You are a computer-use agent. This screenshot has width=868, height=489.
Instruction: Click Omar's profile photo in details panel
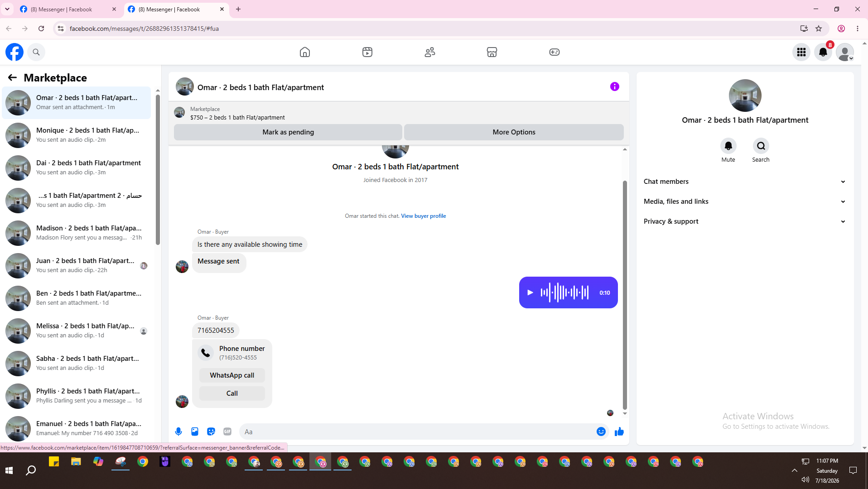click(745, 96)
